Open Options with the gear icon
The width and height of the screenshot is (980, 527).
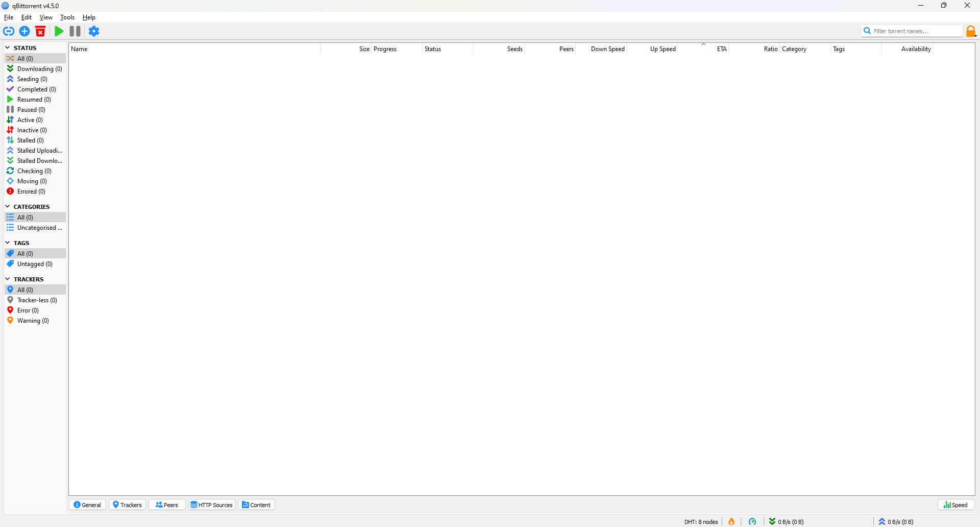pyautogui.click(x=94, y=31)
